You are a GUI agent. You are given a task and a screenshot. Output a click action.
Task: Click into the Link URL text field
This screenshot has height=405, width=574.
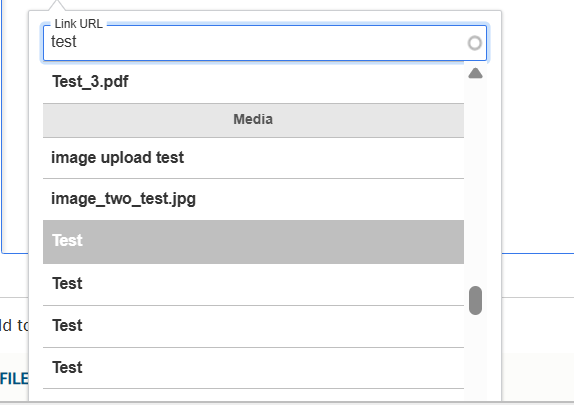256,43
